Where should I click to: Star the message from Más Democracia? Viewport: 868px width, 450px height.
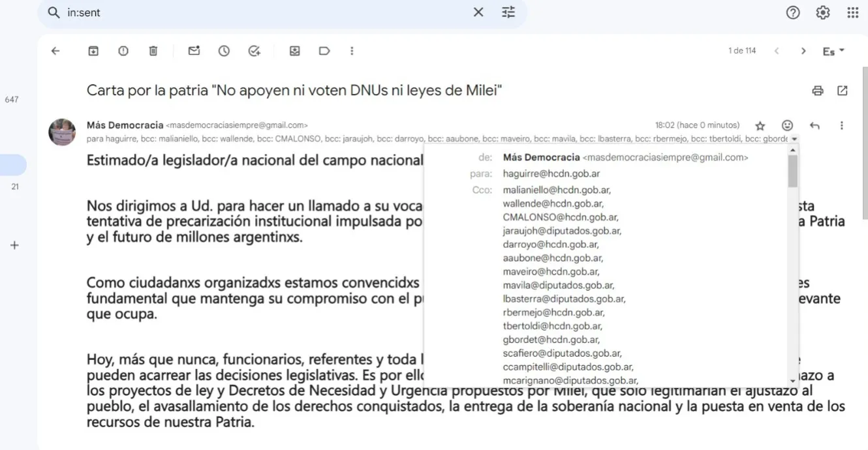coord(760,125)
